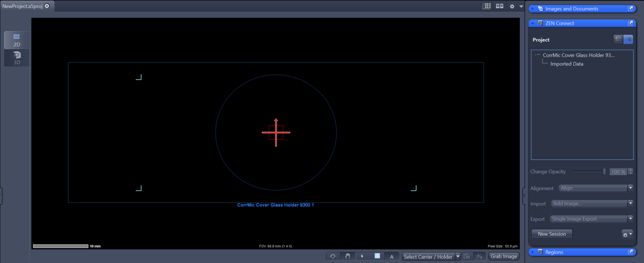Select the text annotation tool
644x263 pixels.
click(391, 256)
